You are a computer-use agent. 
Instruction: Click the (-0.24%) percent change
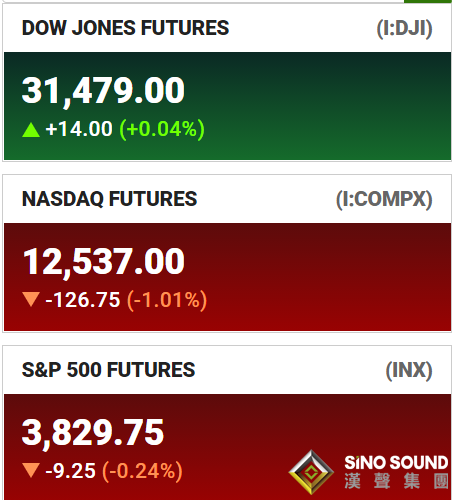(143, 471)
